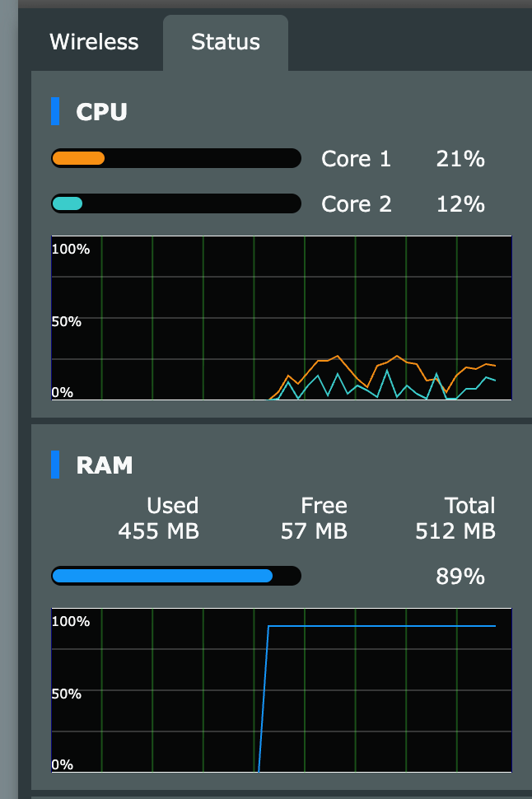
Task: Click the teal Core 2 usage bar
Action: [x=176, y=203]
